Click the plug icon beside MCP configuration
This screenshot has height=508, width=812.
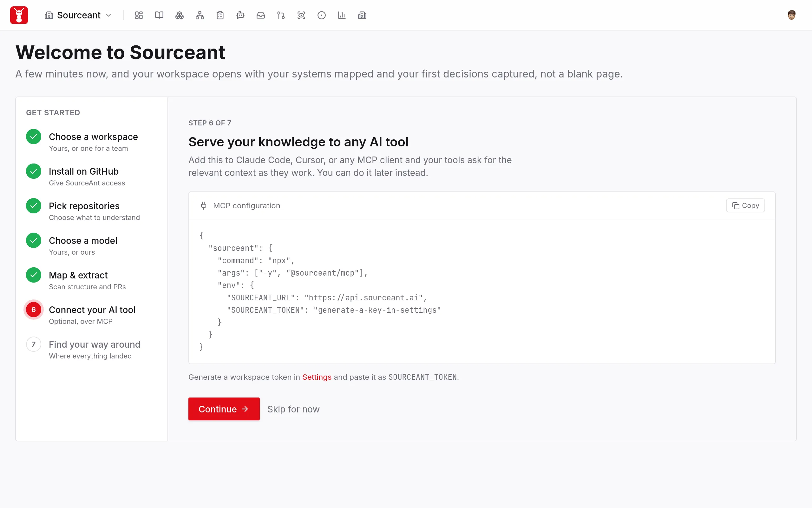coord(203,206)
